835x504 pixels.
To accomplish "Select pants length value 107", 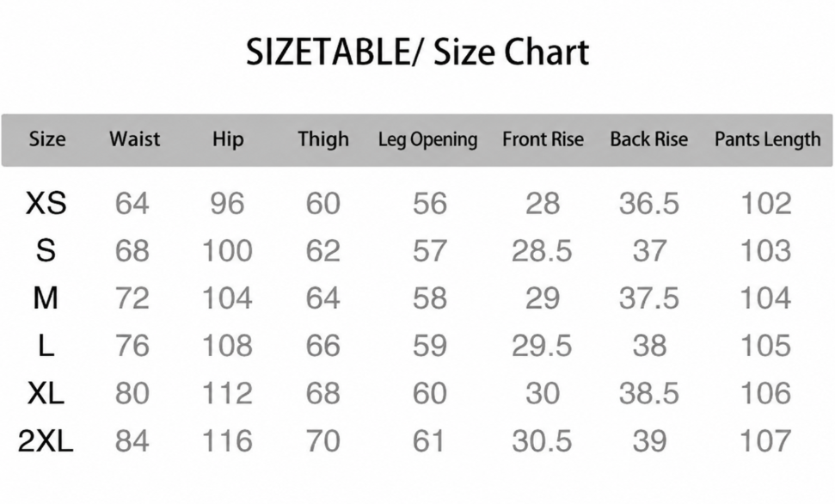I will pyautogui.click(x=765, y=441).
